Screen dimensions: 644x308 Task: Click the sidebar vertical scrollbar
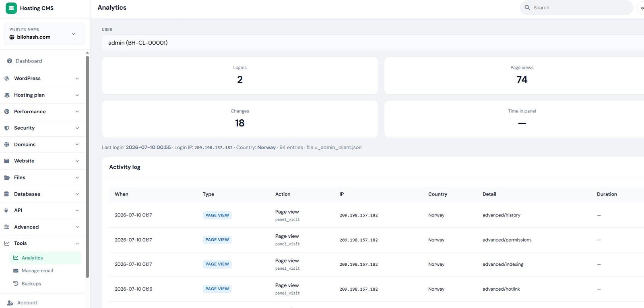(87, 166)
